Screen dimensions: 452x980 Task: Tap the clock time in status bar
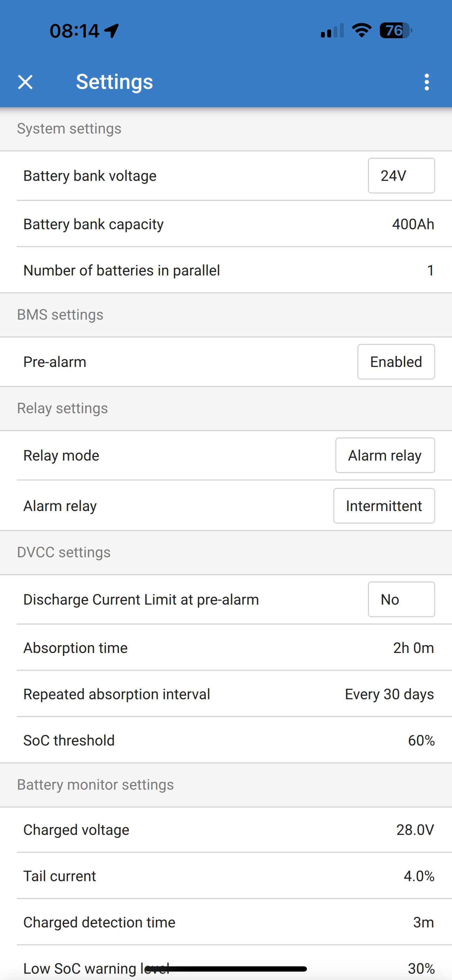point(75,31)
